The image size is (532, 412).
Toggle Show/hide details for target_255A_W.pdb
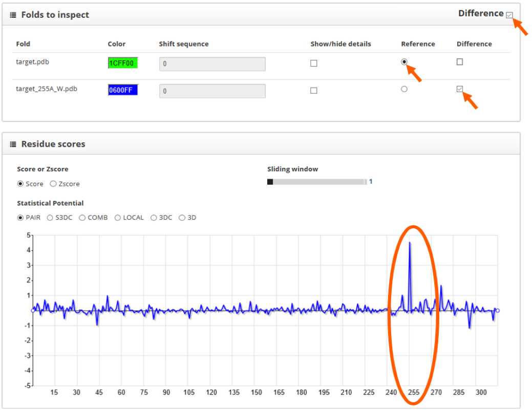point(314,91)
